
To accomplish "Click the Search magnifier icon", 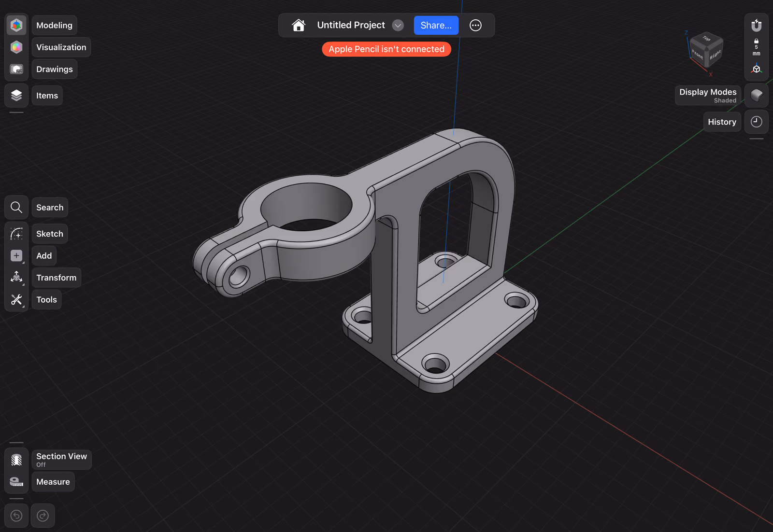I will [x=16, y=207].
